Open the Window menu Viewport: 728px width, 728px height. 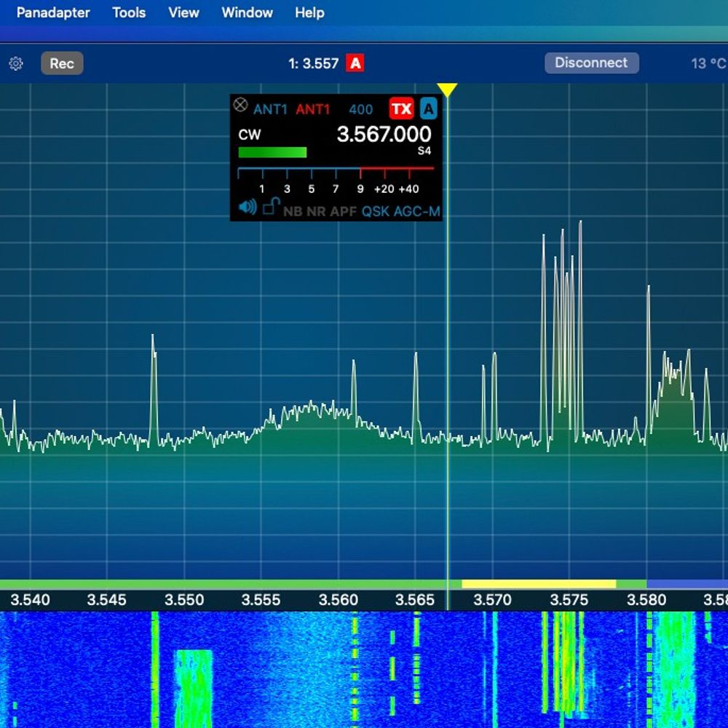coord(247,12)
